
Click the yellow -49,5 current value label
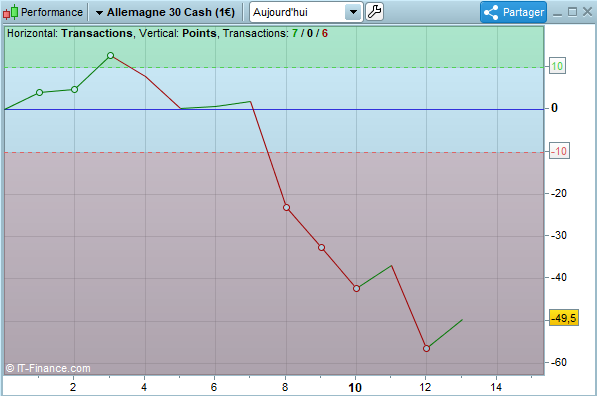click(564, 318)
